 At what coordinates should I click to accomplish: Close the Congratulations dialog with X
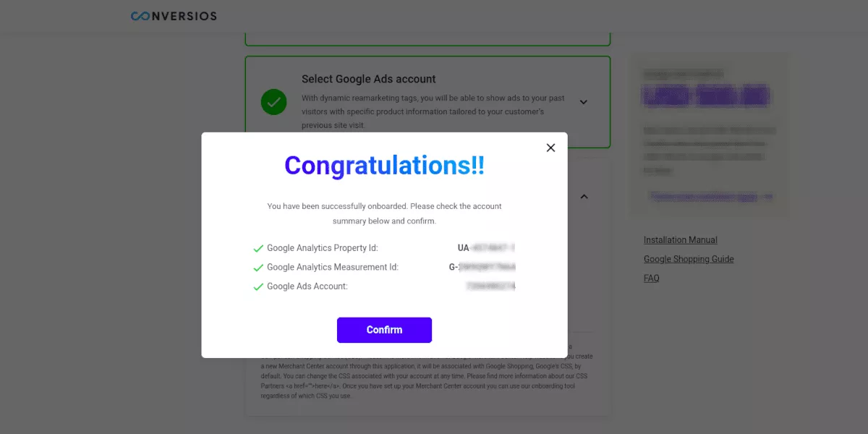(550, 148)
